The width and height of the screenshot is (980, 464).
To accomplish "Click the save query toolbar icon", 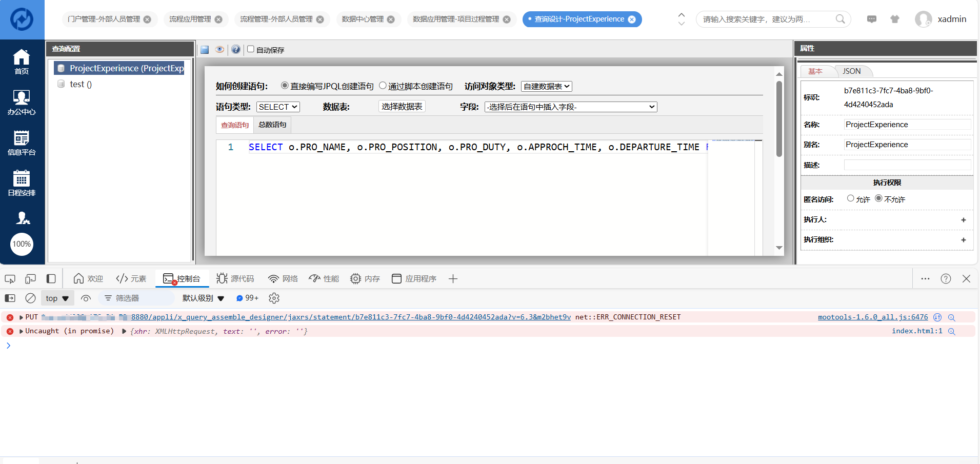I will 205,50.
